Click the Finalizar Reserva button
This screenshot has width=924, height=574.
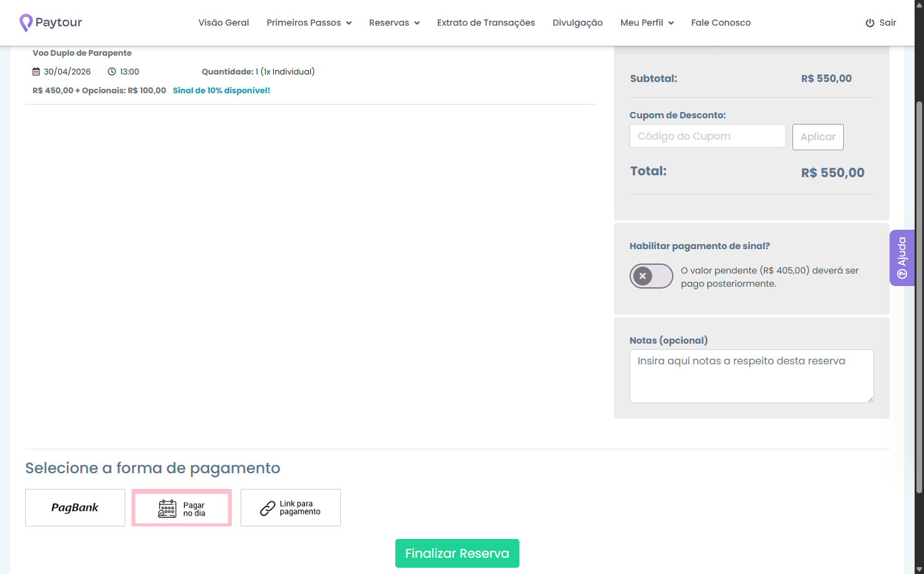coord(457,553)
